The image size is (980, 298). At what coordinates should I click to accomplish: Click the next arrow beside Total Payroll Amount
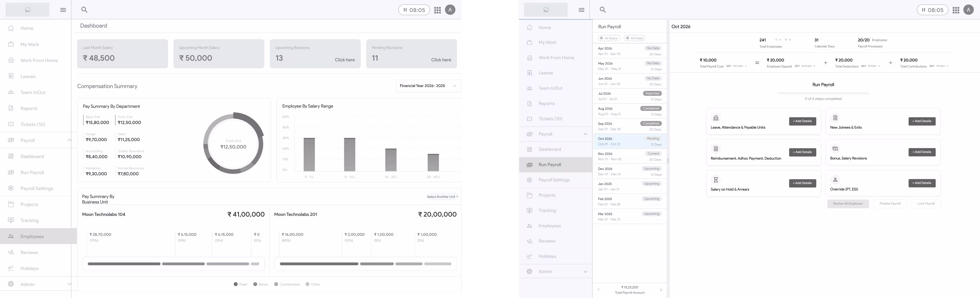click(661, 290)
